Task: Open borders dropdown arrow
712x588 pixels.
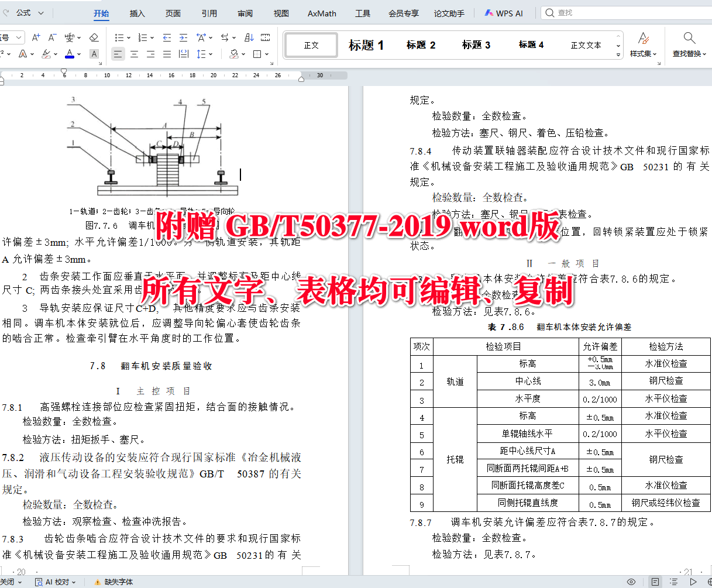Action: coord(266,54)
